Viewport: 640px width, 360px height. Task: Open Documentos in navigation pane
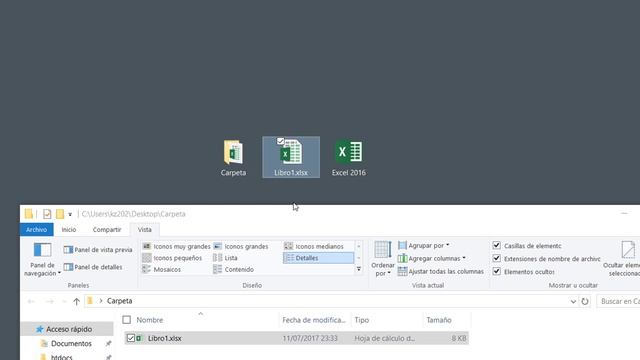coord(71,344)
